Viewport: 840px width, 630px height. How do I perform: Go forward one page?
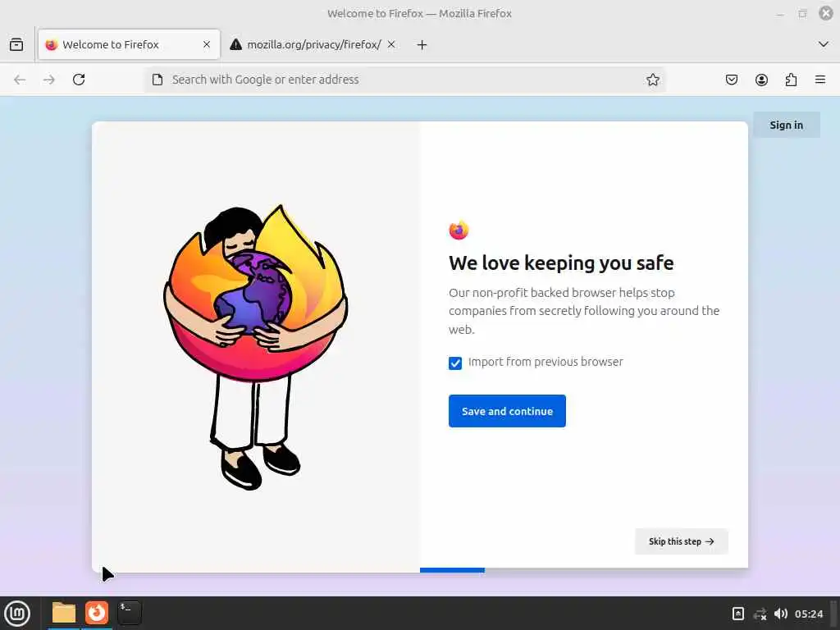49,80
